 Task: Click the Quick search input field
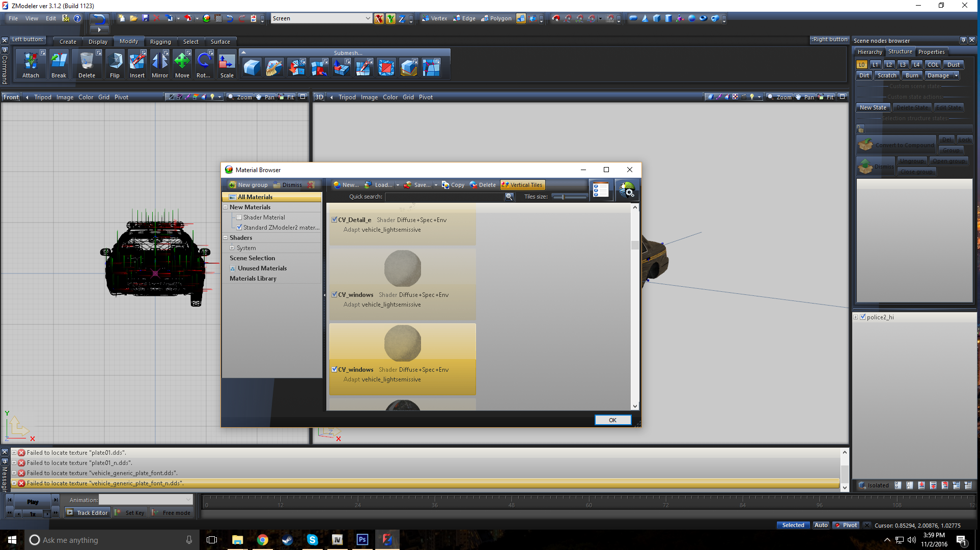[x=444, y=197]
